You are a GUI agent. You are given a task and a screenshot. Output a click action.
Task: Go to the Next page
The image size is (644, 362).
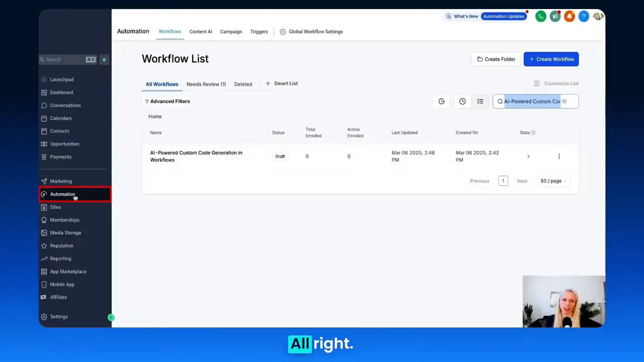click(x=522, y=181)
